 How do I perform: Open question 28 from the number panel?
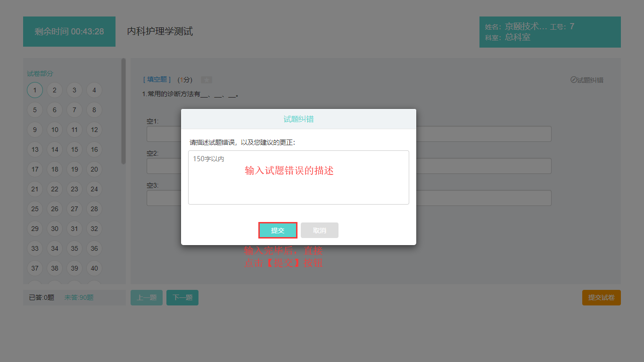(x=94, y=209)
